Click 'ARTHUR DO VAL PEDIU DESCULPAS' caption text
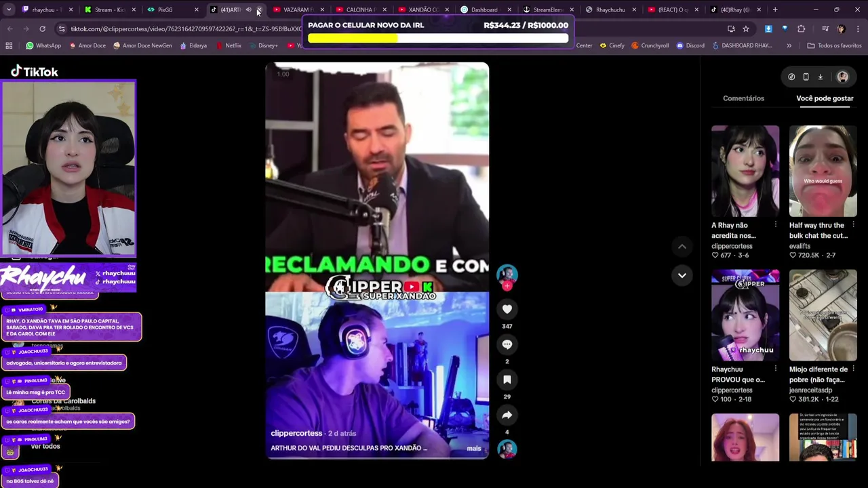Viewport: 868px width, 488px height. pos(349,448)
